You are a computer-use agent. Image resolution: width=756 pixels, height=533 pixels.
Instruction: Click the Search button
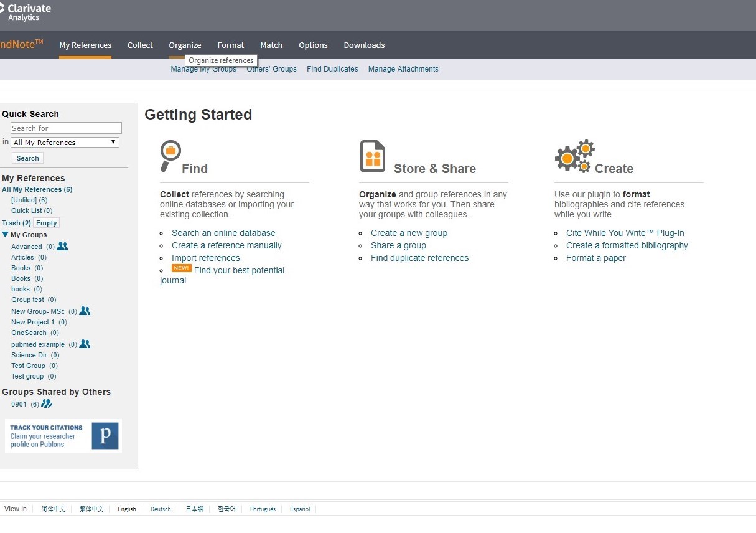tap(27, 158)
